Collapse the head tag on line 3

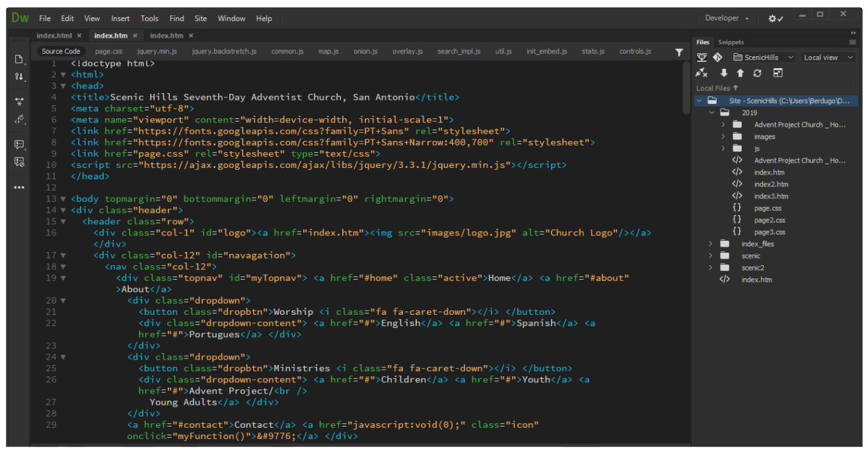[63, 86]
